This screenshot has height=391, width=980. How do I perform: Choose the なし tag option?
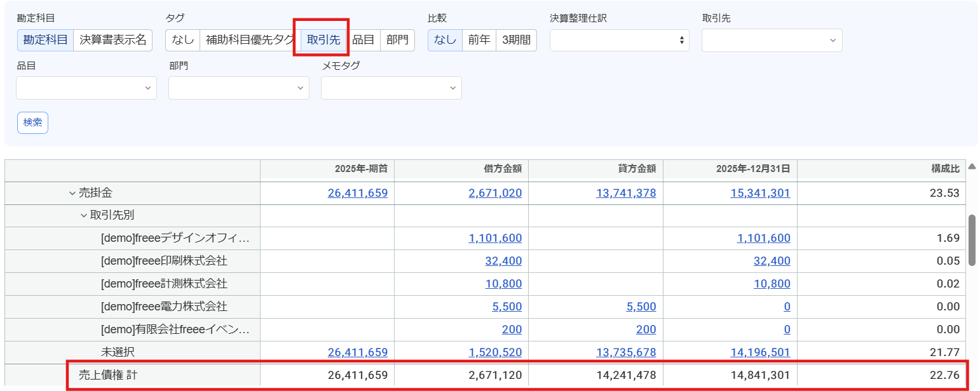(x=182, y=40)
